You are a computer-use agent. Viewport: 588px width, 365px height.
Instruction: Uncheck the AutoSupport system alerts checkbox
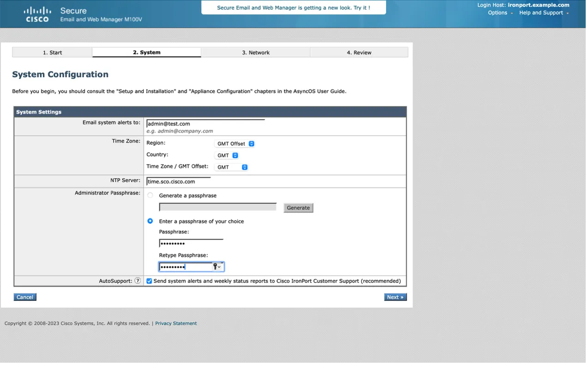point(149,281)
